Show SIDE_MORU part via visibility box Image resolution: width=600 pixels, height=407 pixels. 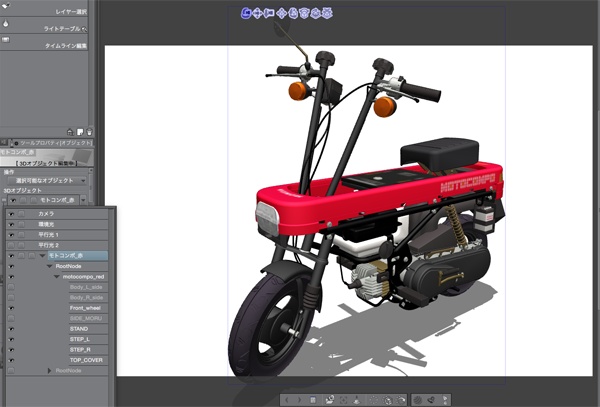pos(11,318)
